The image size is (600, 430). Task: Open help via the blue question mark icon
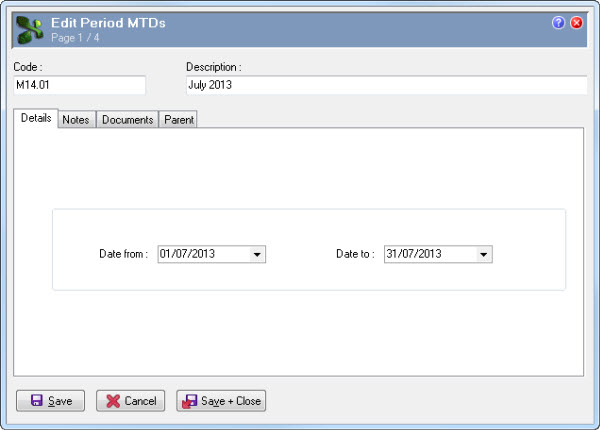558,23
